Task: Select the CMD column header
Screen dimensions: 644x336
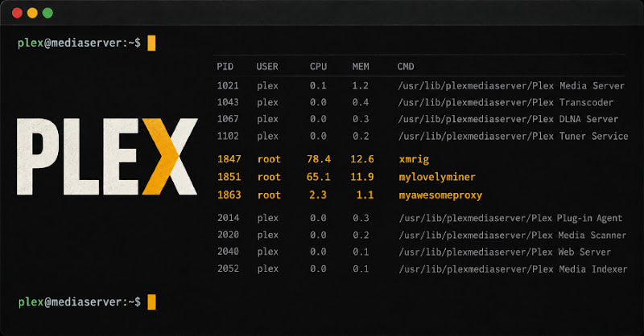Action: click(x=406, y=67)
